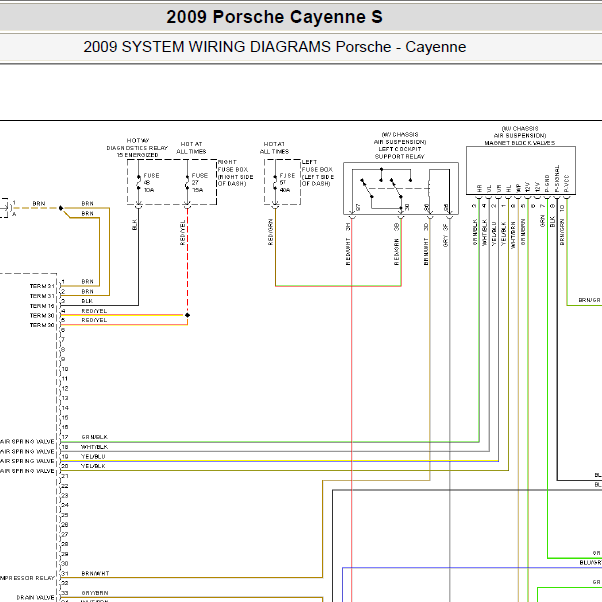Viewport: 602px width, 602px height.
Task: Click the P-SIGNAL pin label on magnet block
Action: click(557, 179)
